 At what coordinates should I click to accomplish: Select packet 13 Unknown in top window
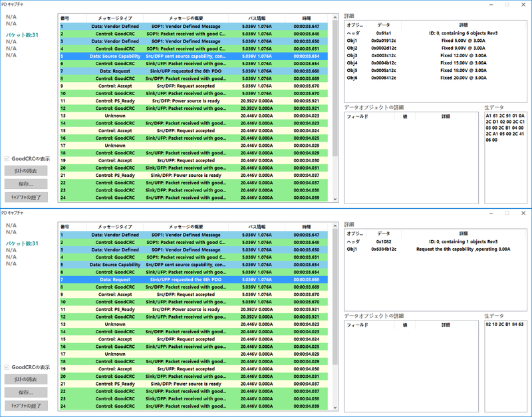click(194, 116)
